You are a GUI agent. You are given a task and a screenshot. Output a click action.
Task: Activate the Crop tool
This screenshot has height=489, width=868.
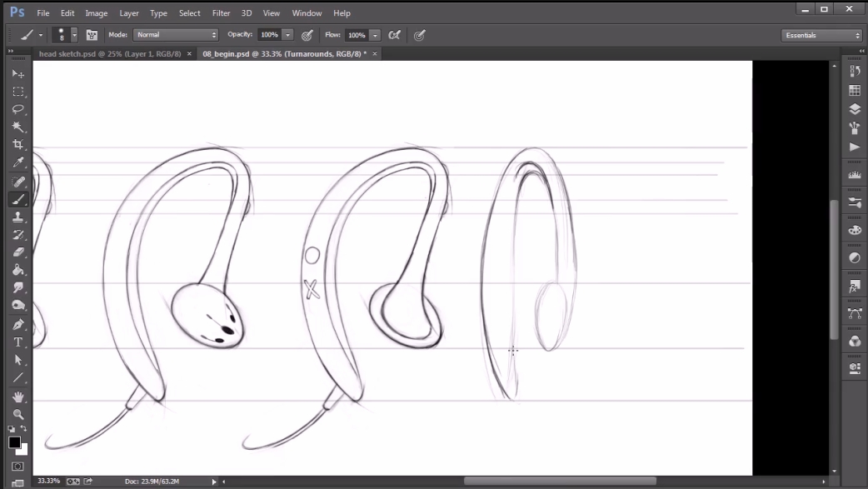(17, 145)
